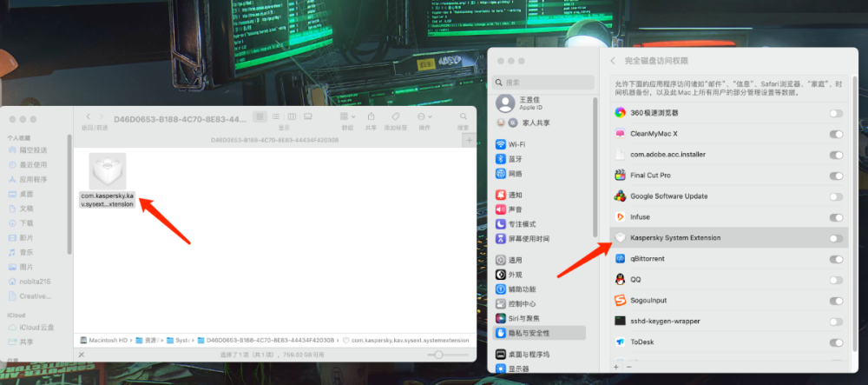Toggle CleanMyMac X full disk access
Screen dimensions: 868x385
point(836,134)
